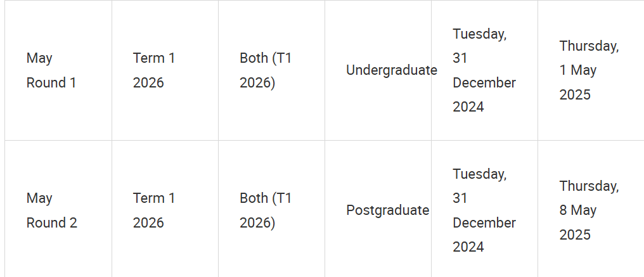Click the "8 May" date text
Viewport: 644px width, 277px height.
coord(578,210)
